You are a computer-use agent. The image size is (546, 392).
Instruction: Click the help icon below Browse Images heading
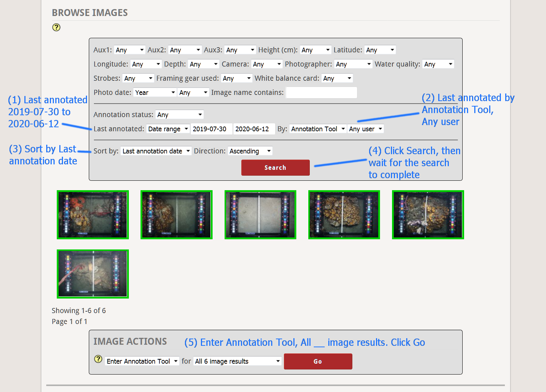[56, 27]
